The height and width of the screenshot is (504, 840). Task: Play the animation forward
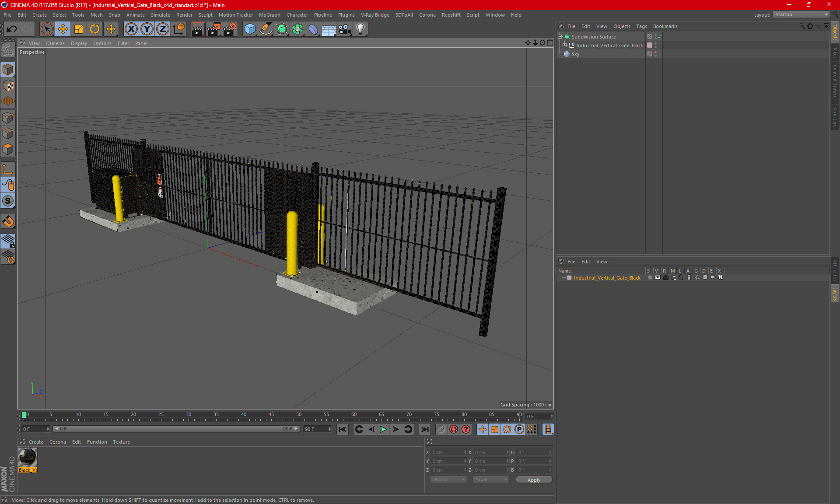383,429
